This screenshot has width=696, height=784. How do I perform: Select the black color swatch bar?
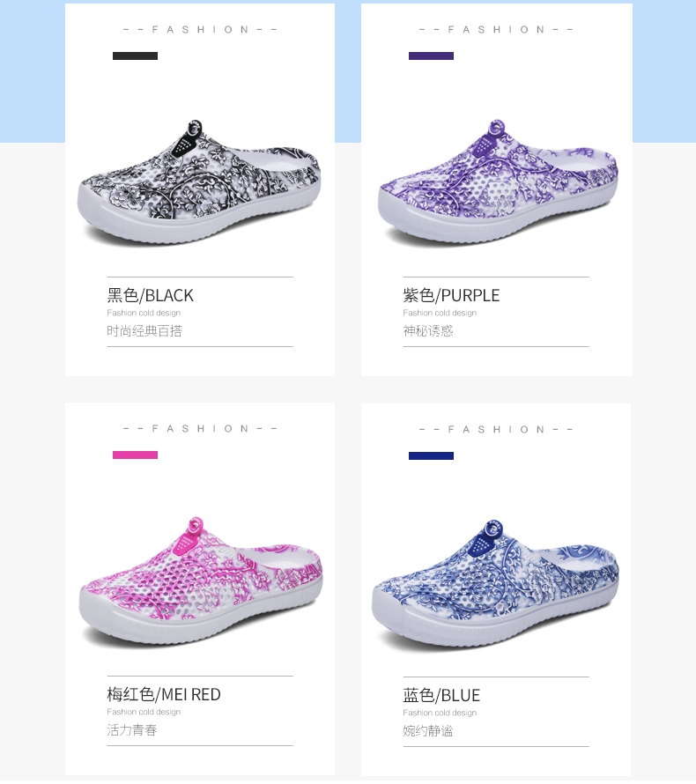click(135, 56)
